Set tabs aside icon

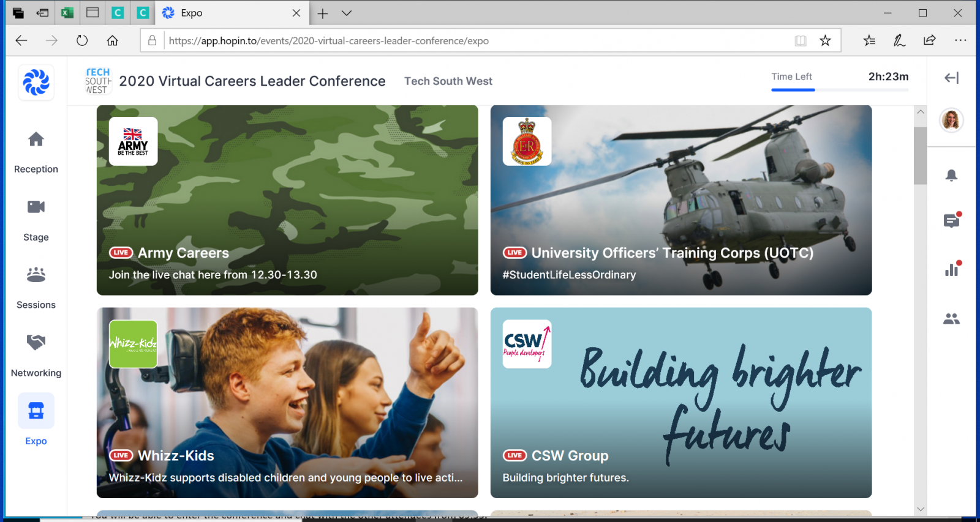(x=42, y=13)
